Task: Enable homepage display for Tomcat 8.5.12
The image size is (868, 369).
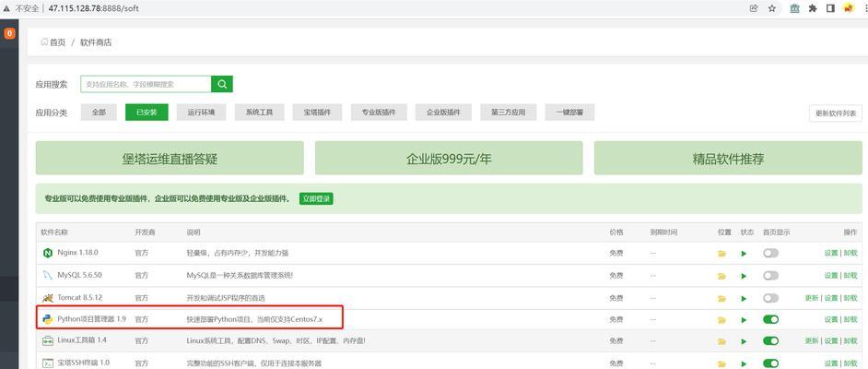Action: [770, 298]
